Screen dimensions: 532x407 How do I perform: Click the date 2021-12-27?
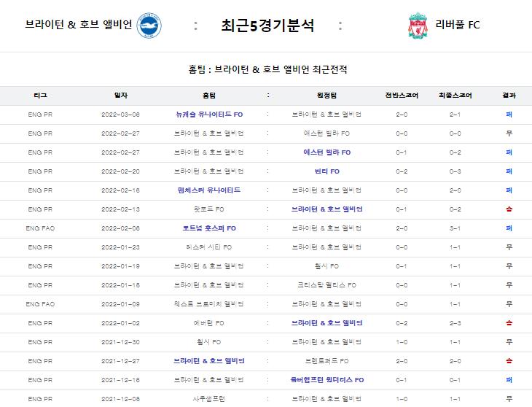(x=120, y=361)
